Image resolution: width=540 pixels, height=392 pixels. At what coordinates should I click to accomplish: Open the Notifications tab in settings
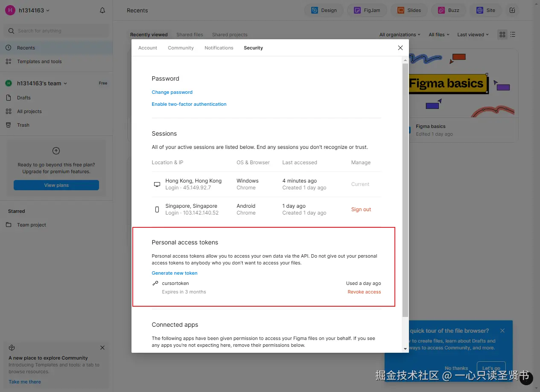[x=219, y=48]
